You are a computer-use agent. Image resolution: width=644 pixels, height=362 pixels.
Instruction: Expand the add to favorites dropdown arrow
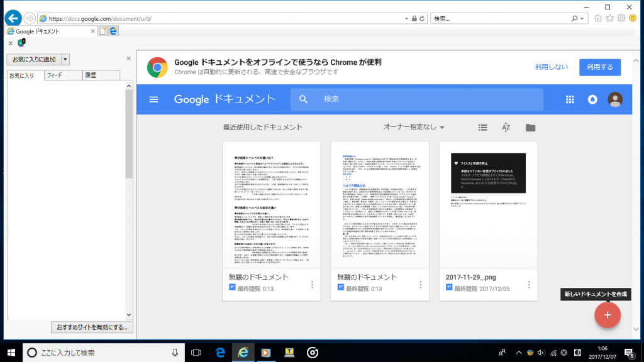click(x=66, y=60)
